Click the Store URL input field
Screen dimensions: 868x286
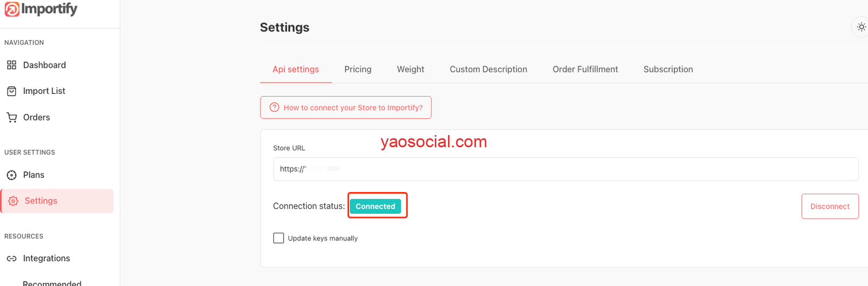pos(565,169)
